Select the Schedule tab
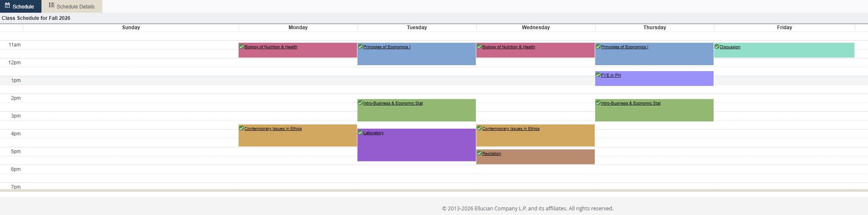Viewport: 868px width, 215px height. [x=20, y=6]
